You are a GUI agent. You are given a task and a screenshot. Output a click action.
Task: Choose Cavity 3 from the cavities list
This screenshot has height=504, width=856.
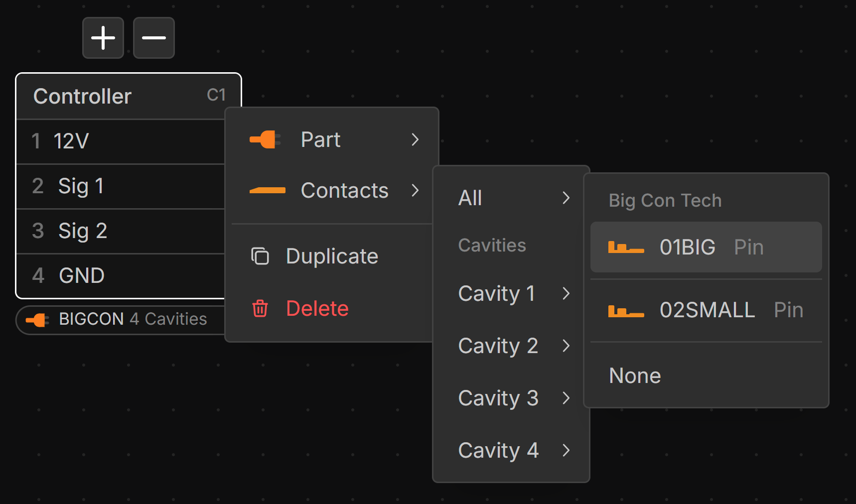coord(498,398)
